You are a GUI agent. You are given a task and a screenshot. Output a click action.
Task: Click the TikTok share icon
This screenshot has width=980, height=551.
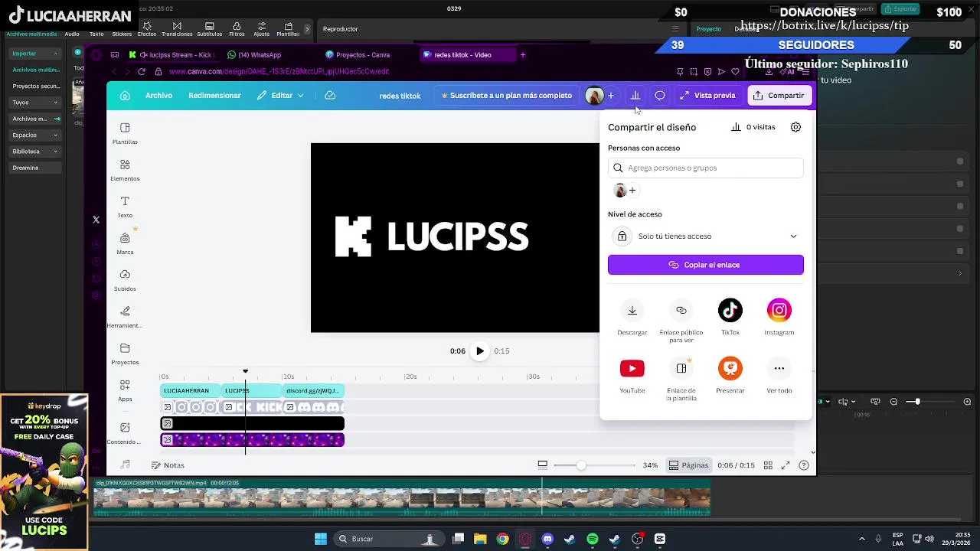730,310
